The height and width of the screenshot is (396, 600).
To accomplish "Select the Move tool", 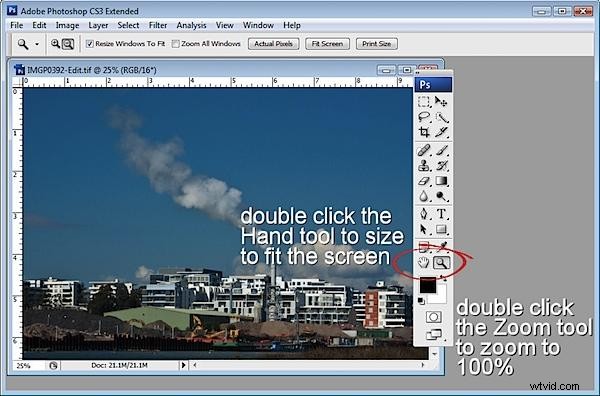I will 441,102.
